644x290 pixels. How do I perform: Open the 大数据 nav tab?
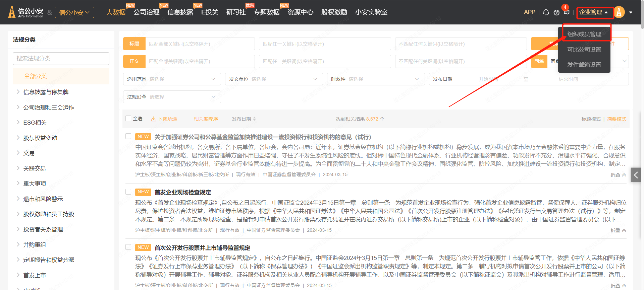(x=116, y=12)
